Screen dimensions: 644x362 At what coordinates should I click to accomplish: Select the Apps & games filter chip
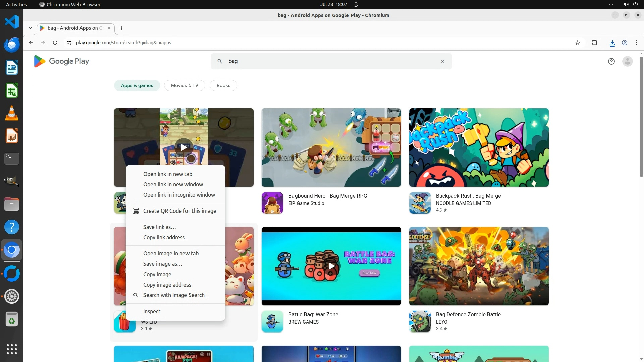[137, 85]
